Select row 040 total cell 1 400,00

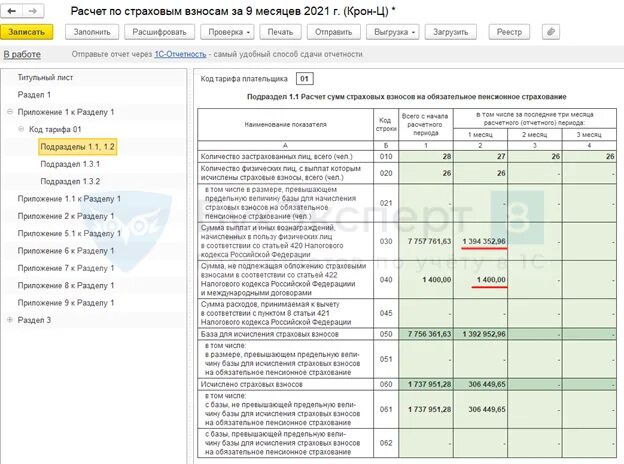coord(426,280)
